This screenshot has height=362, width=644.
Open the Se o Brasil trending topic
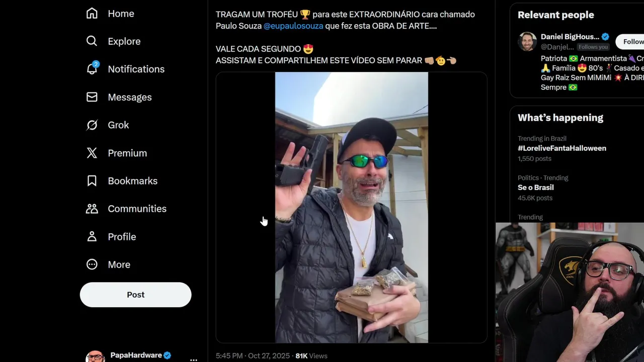(536, 188)
